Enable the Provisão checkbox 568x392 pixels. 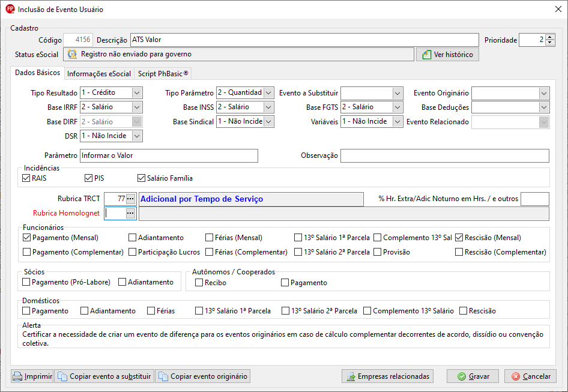(378, 252)
